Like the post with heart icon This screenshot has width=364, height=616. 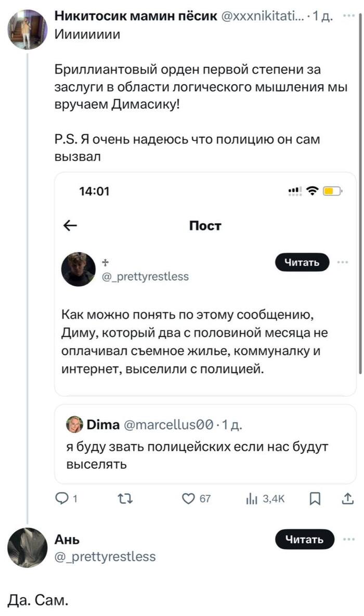[188, 499]
